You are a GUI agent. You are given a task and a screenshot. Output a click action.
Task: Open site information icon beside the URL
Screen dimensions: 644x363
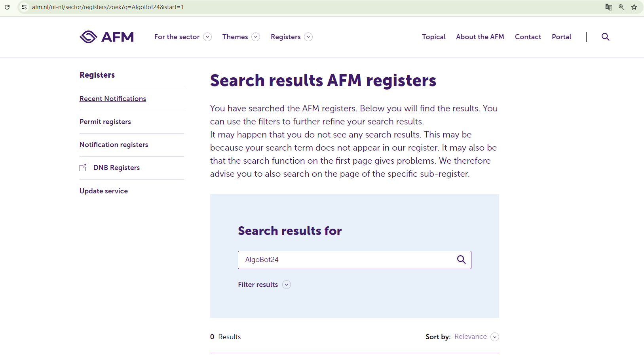coord(24,7)
